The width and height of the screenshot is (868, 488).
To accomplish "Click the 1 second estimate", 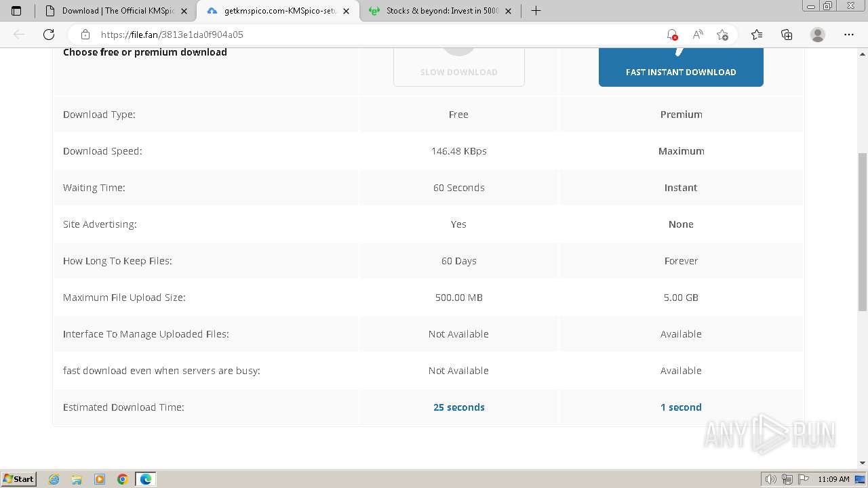I will click(681, 407).
